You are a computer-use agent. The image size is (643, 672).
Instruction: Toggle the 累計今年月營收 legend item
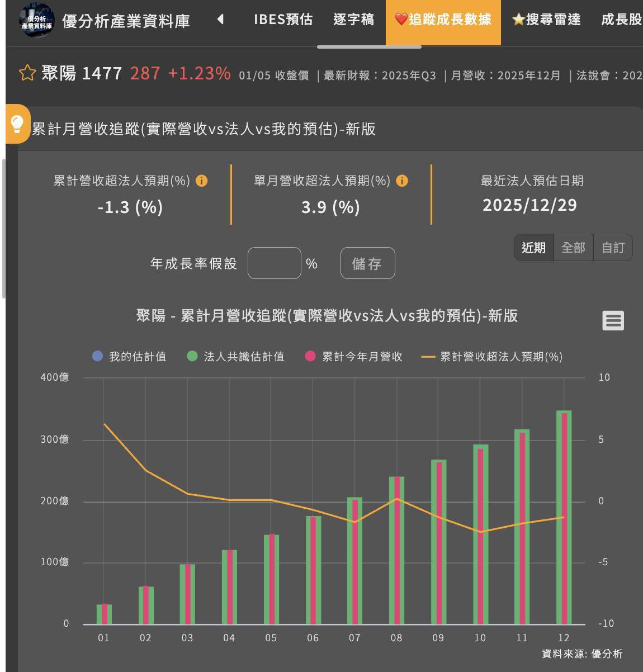click(355, 356)
